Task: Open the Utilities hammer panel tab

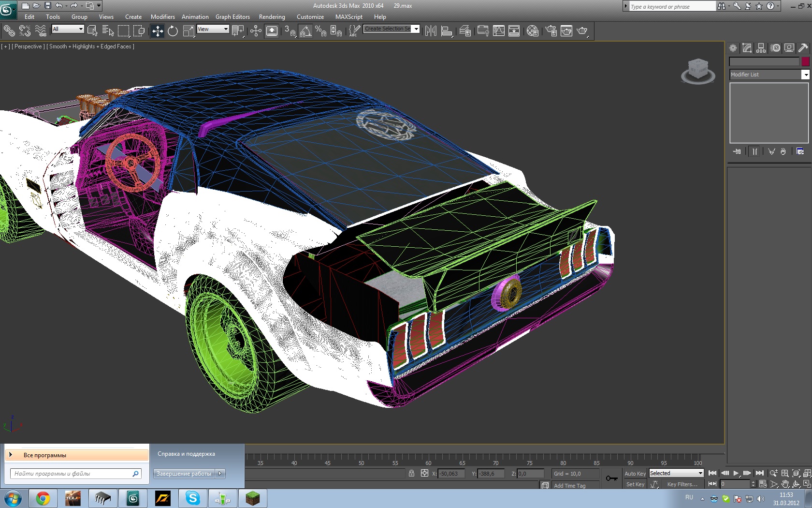Action: coord(803,48)
